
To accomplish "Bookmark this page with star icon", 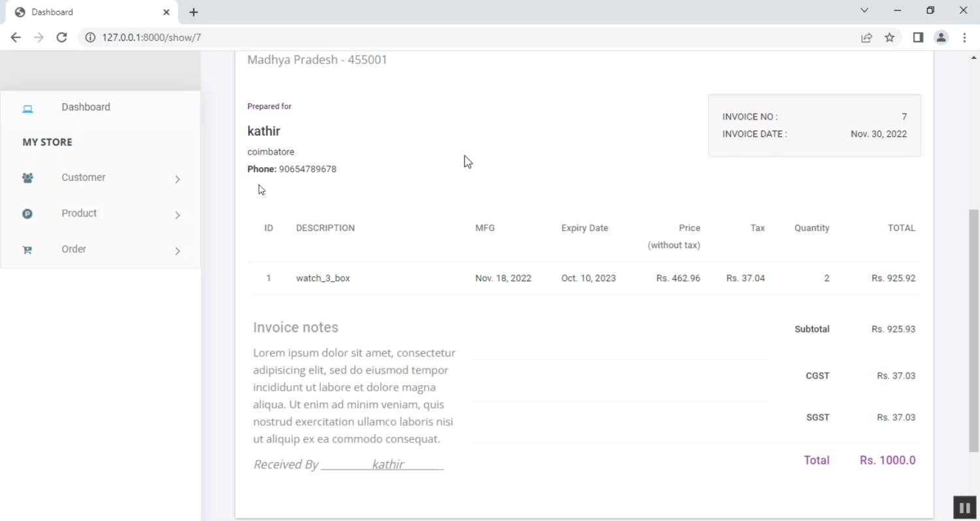I will 890,38.
